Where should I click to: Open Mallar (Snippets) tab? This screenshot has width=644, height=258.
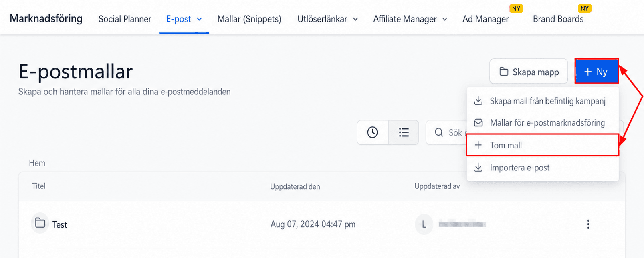pos(249,19)
